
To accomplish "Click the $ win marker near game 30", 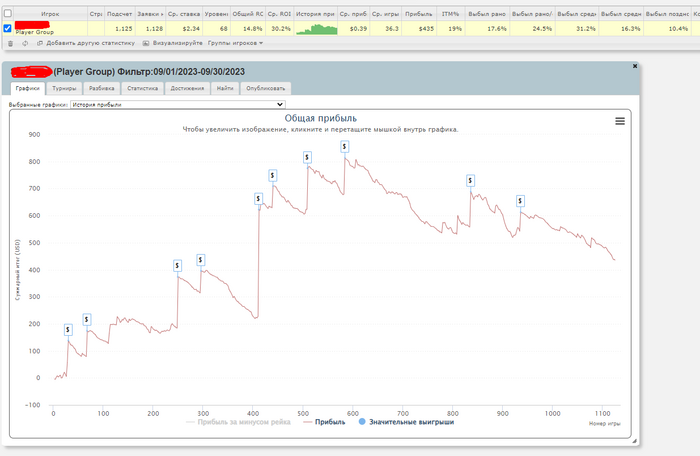I will coord(68,330).
